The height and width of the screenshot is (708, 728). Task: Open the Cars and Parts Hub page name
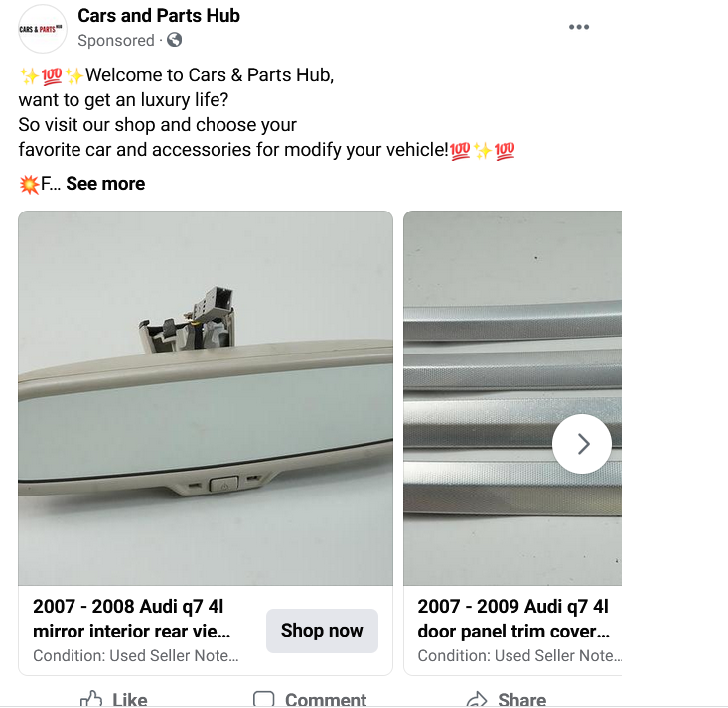[x=159, y=16]
